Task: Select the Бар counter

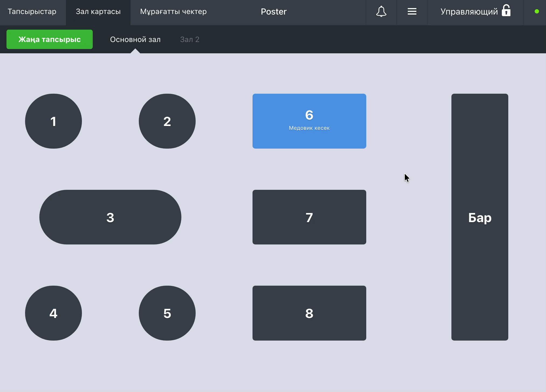Action: (480, 217)
